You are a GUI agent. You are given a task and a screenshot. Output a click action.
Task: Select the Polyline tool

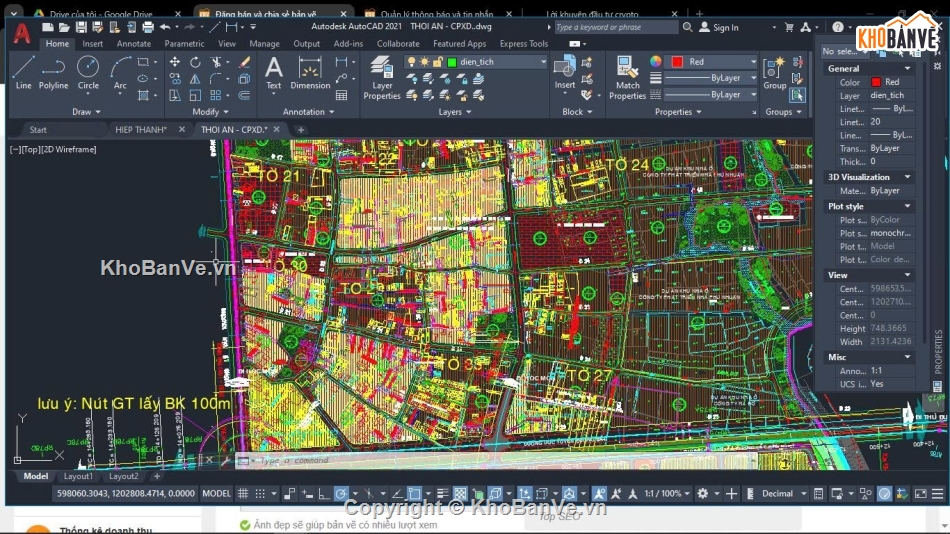coord(53,72)
